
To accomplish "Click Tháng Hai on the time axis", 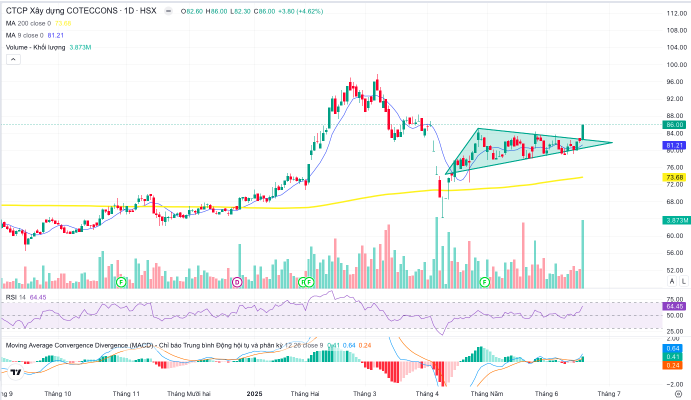I will pos(305,393).
